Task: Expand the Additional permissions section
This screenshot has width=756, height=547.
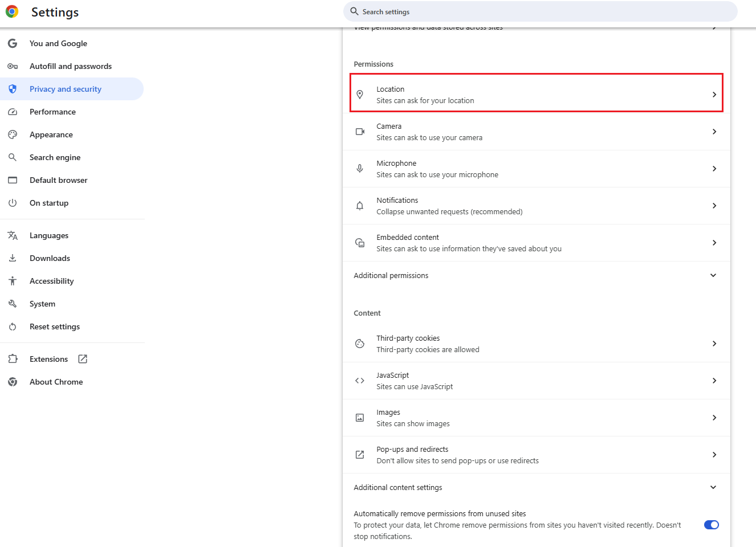Action: tap(713, 275)
